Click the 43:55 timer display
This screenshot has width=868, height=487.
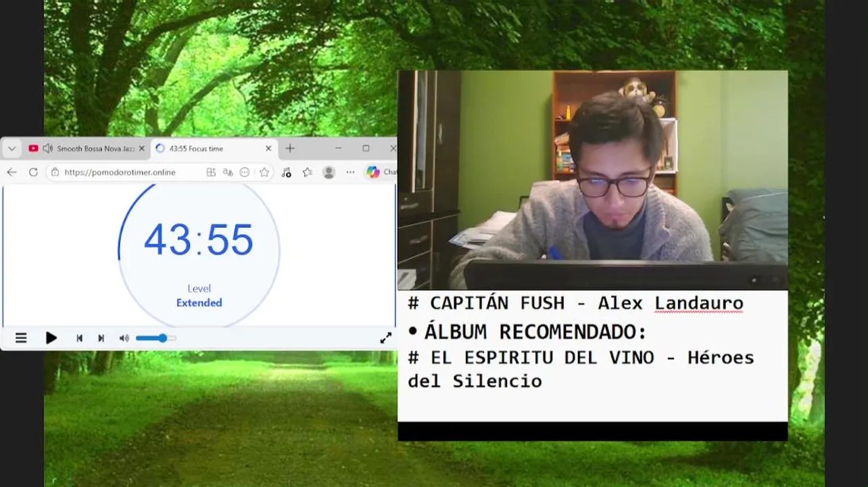pyautogui.click(x=199, y=239)
